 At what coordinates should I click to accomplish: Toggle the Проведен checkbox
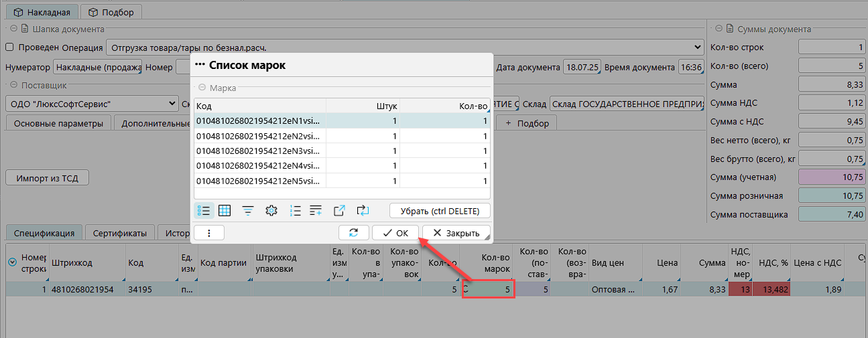coord(10,48)
